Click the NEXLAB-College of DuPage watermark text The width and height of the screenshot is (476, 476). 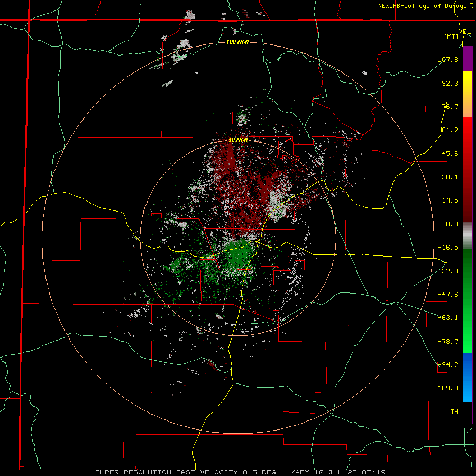(x=425, y=6)
